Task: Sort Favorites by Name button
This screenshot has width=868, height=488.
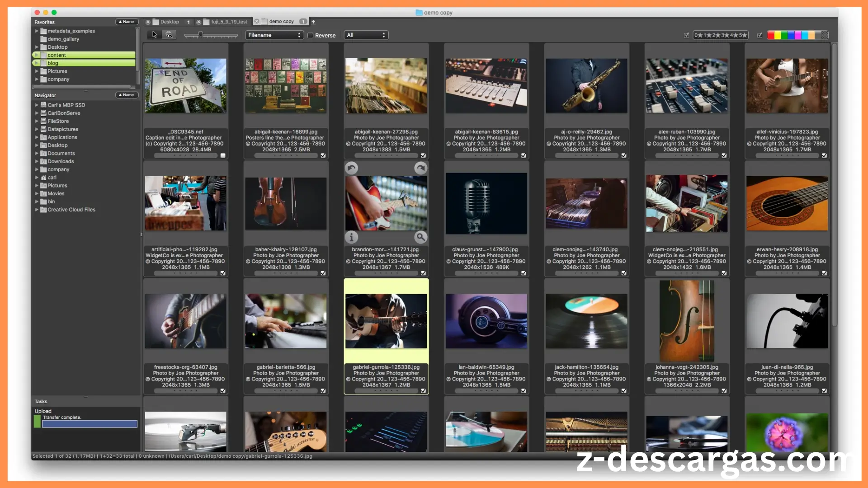Action: tap(127, 22)
